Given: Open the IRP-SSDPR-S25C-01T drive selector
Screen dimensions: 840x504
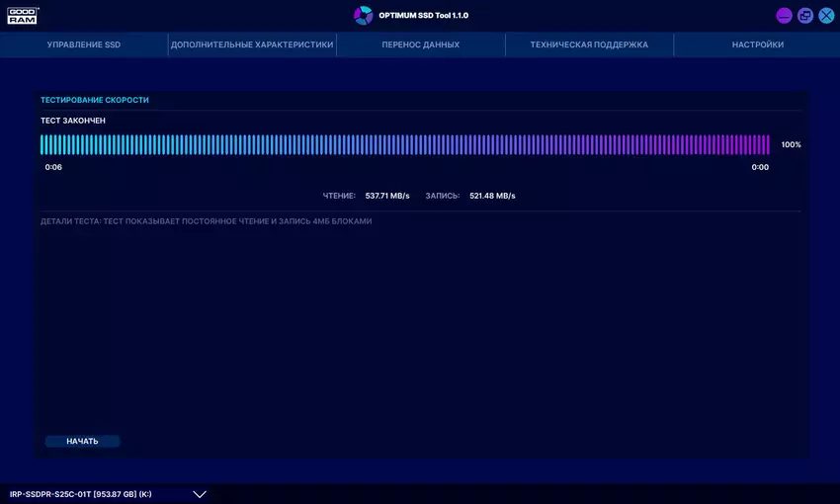Looking at the screenshot, I should point(81,494).
